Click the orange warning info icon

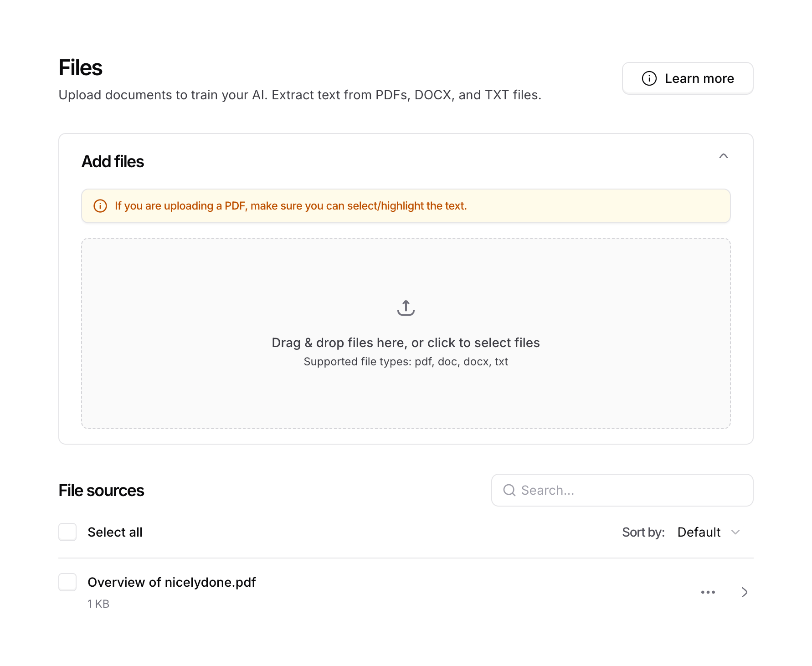click(100, 206)
